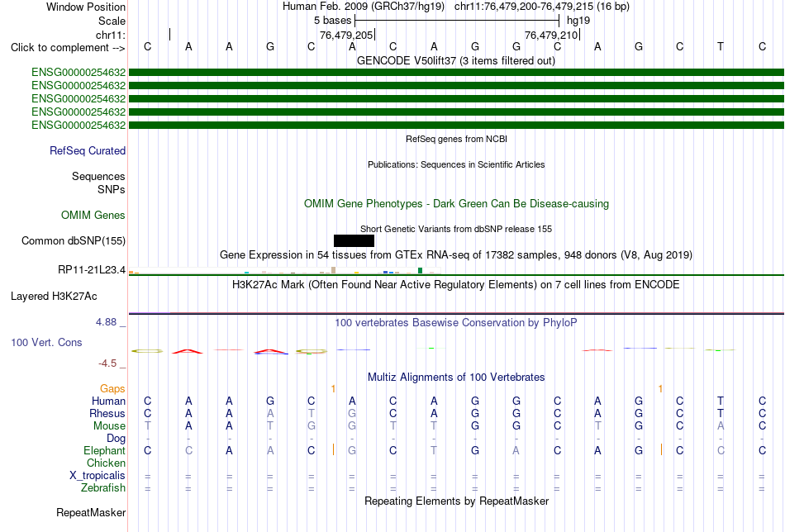Select the 'Human' alignment row label
785x532 pixels.
click(108, 401)
